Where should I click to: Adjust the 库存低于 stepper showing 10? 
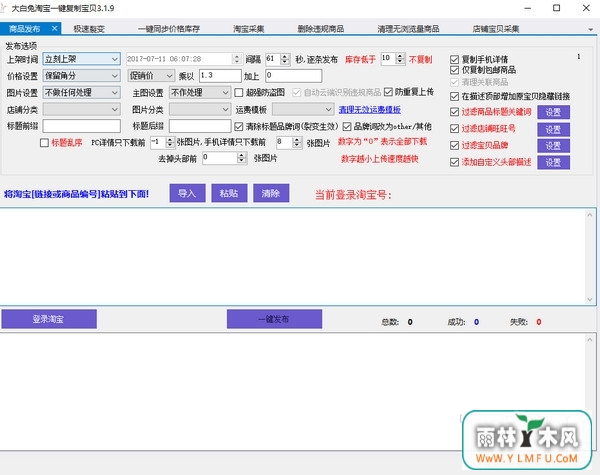[400, 59]
